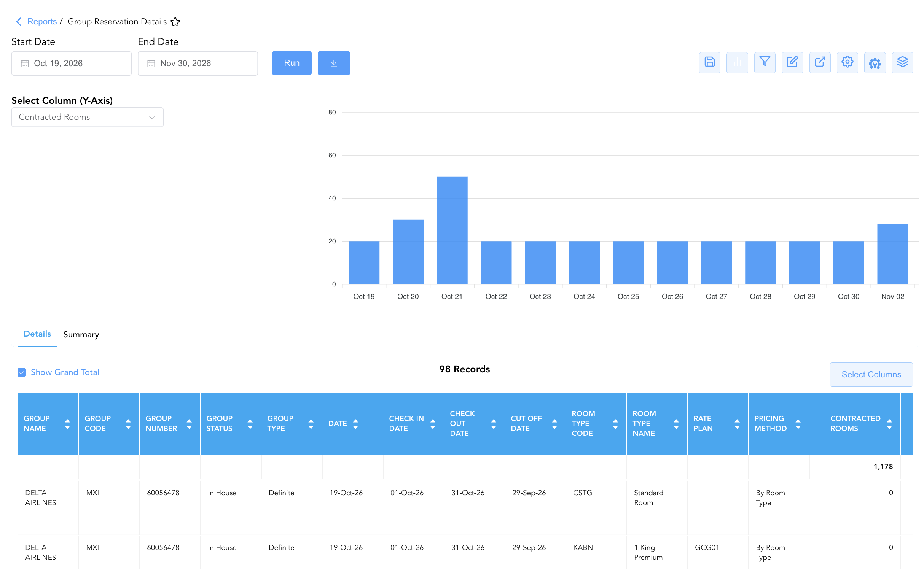Mark report as favorite with star
924x569 pixels.
pyautogui.click(x=175, y=22)
